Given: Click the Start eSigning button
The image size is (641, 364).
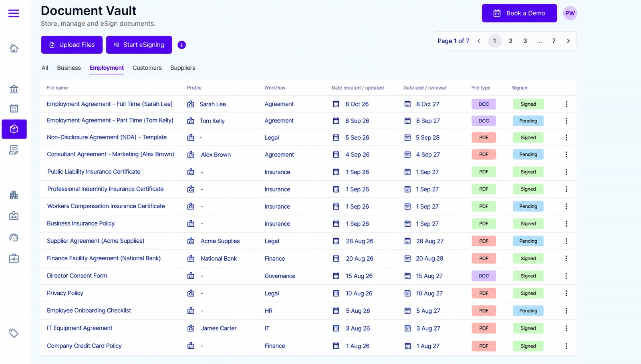Looking at the screenshot, I should pos(139,45).
